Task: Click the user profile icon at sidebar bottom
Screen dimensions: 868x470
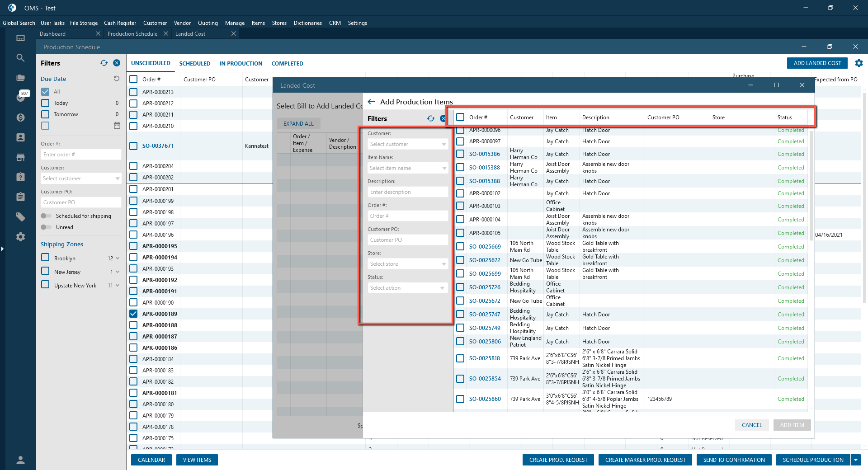Action: 20,460
